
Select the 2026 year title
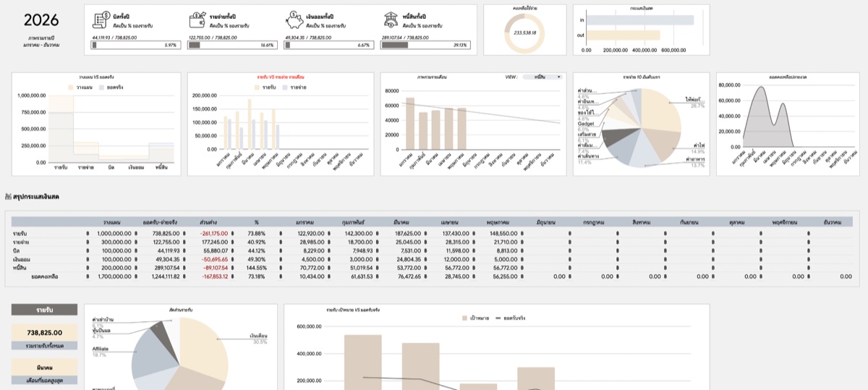41,20
